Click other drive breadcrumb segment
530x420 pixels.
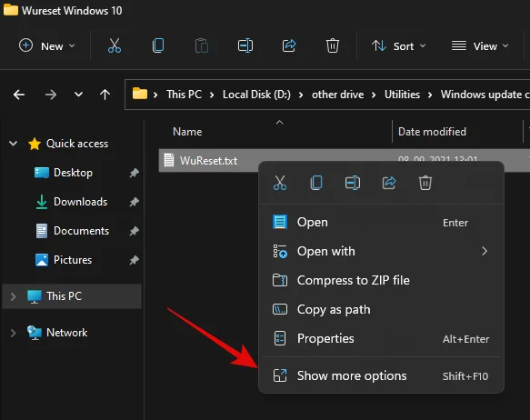point(337,95)
